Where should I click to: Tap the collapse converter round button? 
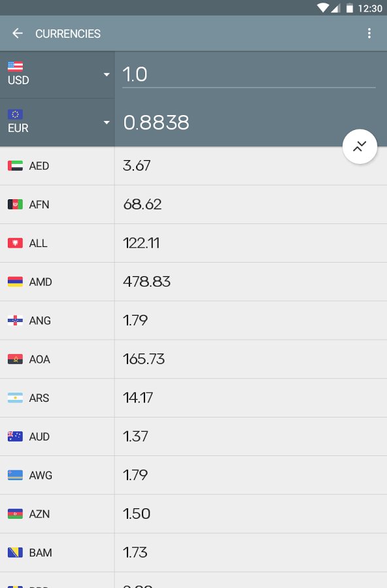(x=360, y=146)
